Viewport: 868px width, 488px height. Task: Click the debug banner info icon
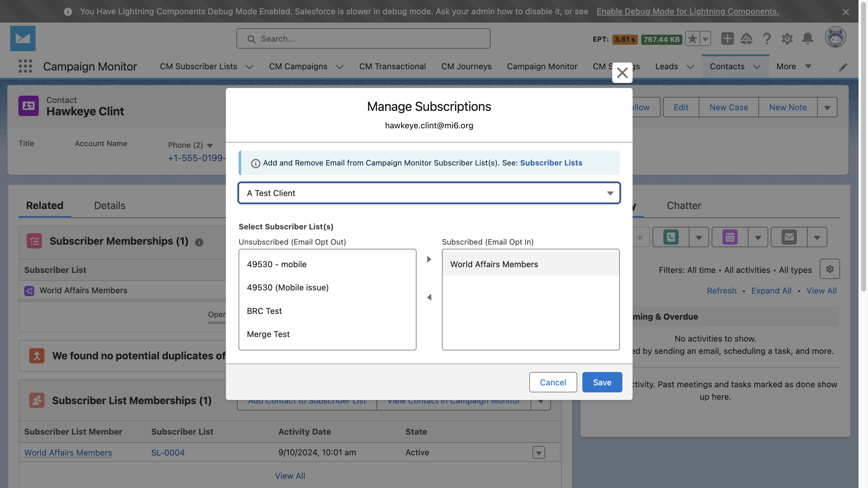[68, 12]
